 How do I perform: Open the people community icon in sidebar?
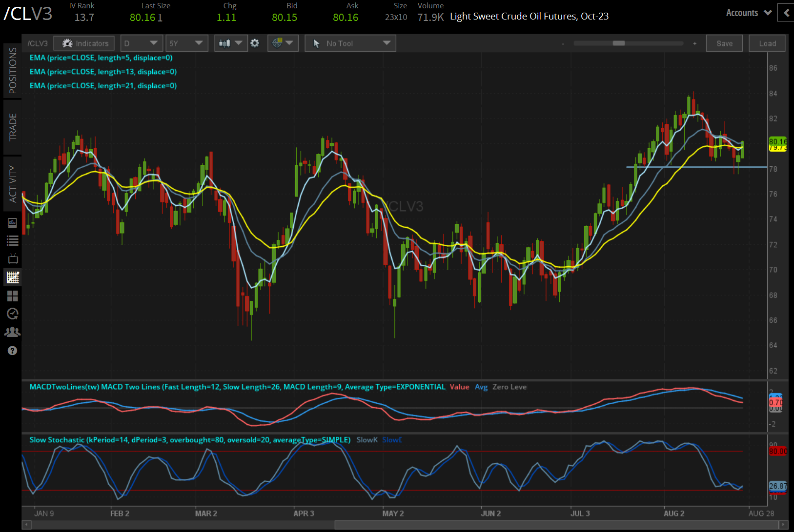[x=12, y=332]
